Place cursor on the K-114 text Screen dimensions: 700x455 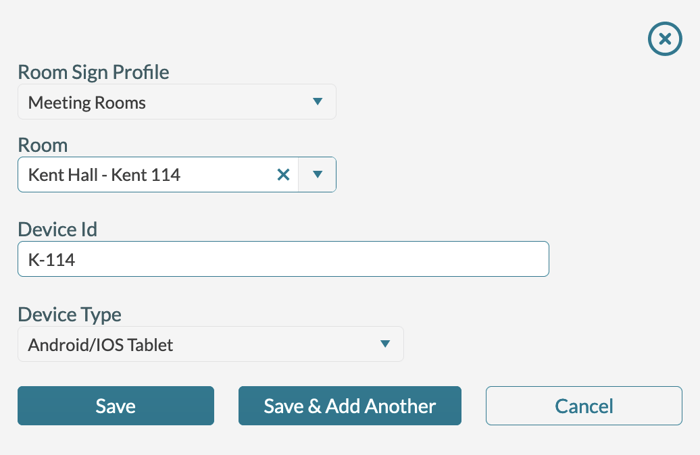point(52,260)
